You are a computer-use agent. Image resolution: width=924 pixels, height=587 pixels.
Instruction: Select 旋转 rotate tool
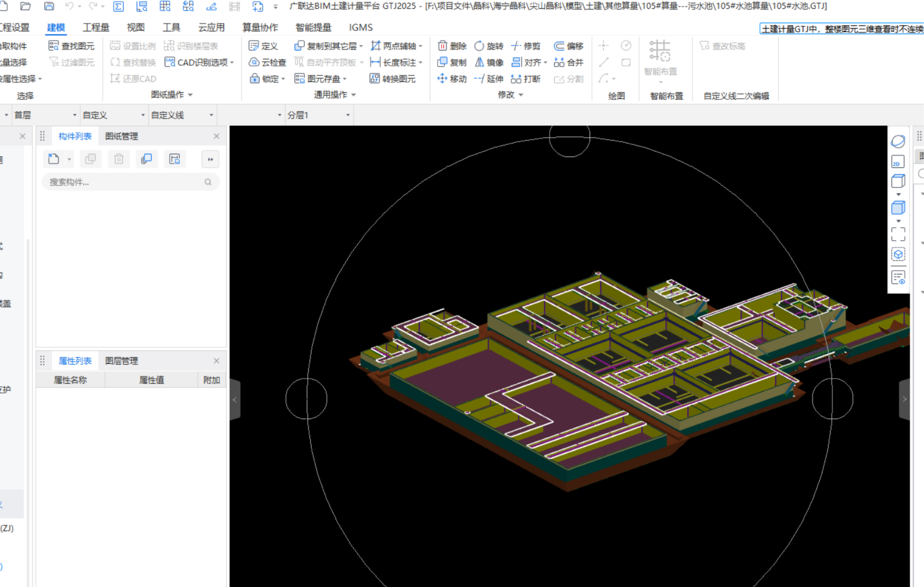[x=489, y=46]
